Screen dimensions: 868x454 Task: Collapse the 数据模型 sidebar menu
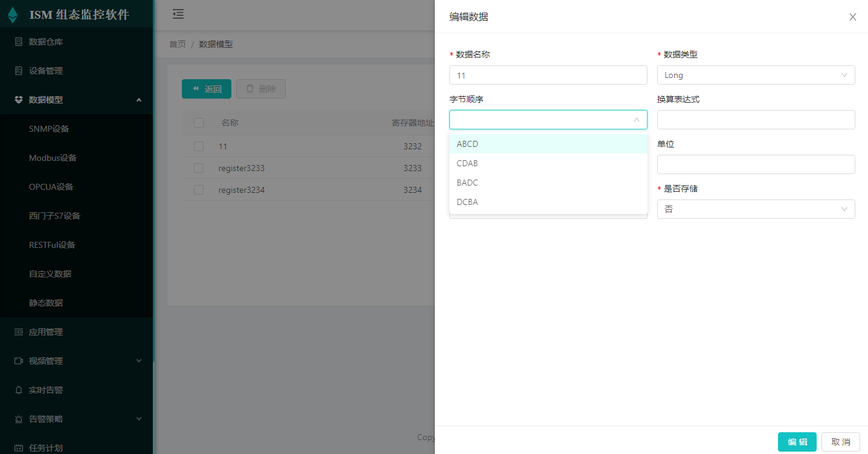coord(139,100)
